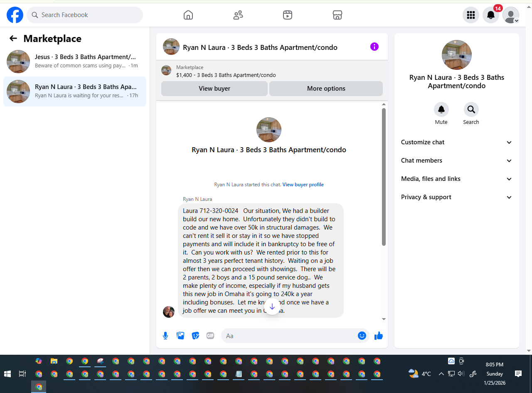Open the network icon in system tray
The width and height of the screenshot is (532, 393).
click(451, 374)
